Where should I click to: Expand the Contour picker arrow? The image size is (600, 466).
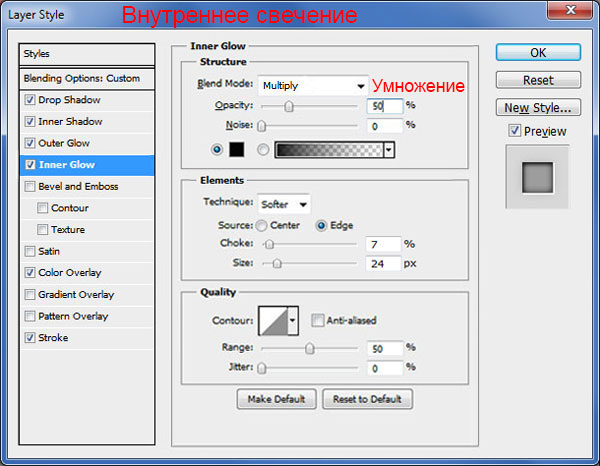tap(293, 320)
